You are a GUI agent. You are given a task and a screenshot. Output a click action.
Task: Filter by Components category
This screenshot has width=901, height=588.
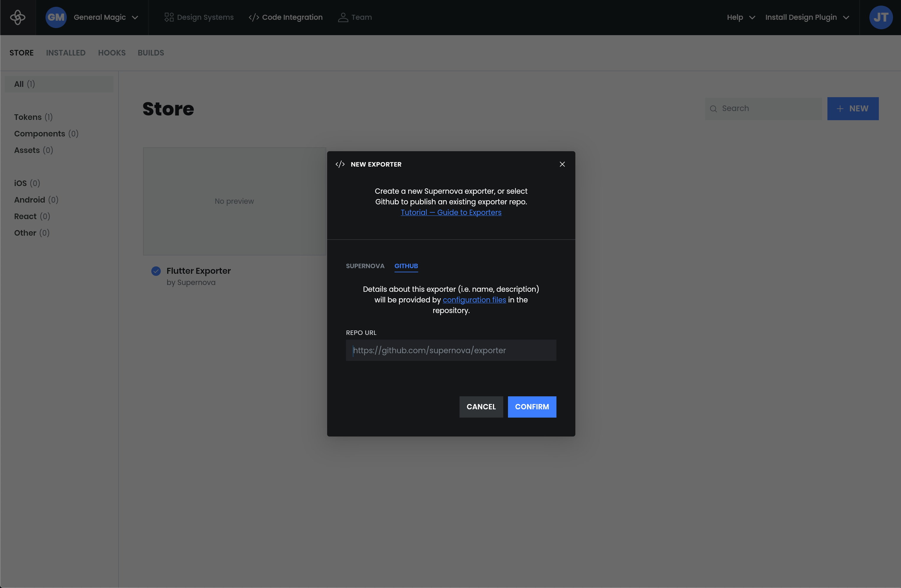tap(46, 134)
